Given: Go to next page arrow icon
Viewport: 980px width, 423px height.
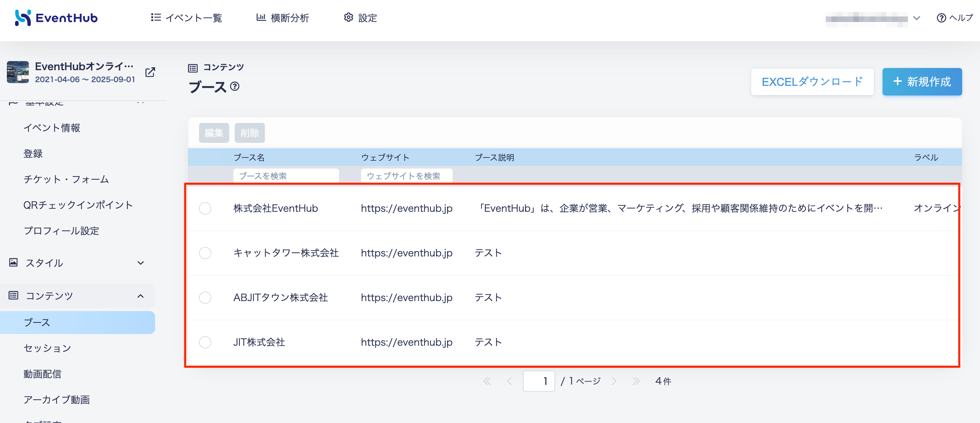Looking at the screenshot, I should pos(614,381).
